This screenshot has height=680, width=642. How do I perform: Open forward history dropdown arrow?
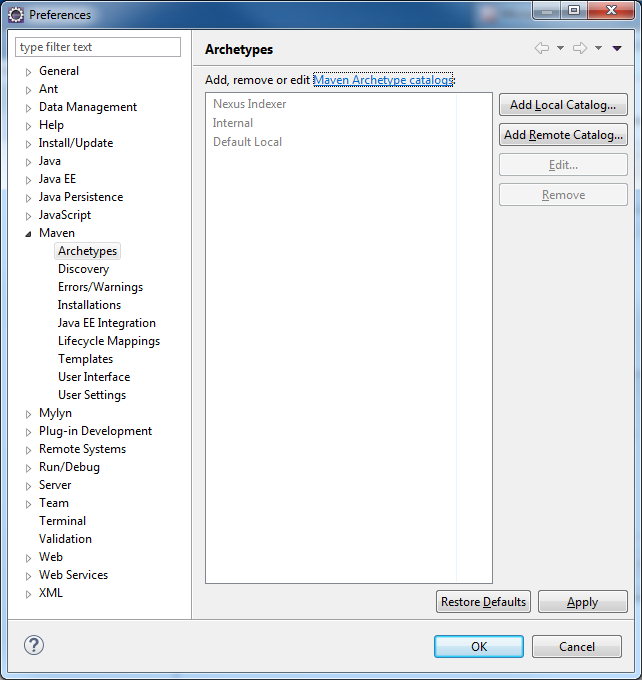click(x=598, y=48)
